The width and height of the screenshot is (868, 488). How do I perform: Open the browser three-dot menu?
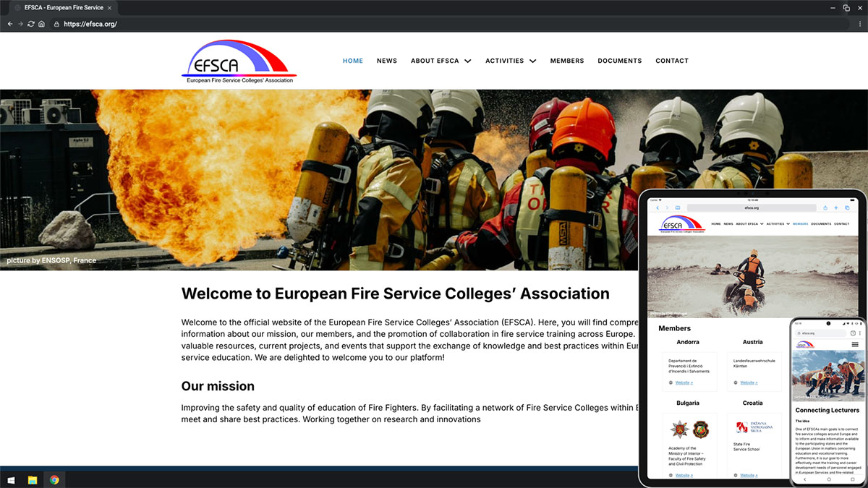[x=859, y=24]
